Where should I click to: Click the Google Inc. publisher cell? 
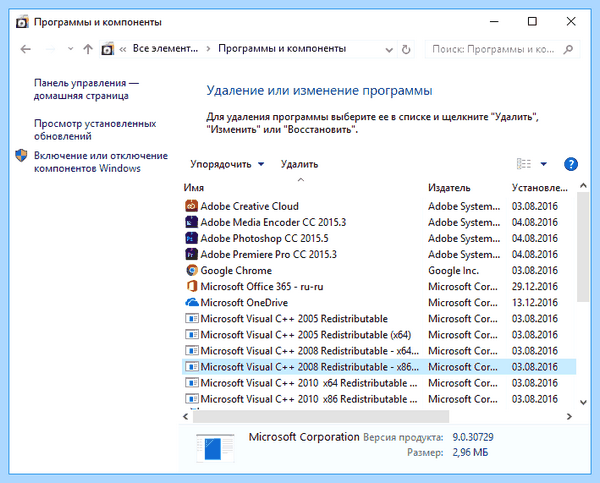pos(453,271)
